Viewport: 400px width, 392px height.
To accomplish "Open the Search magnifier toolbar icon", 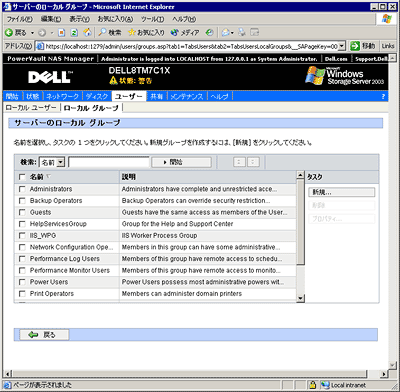I will (x=102, y=32).
